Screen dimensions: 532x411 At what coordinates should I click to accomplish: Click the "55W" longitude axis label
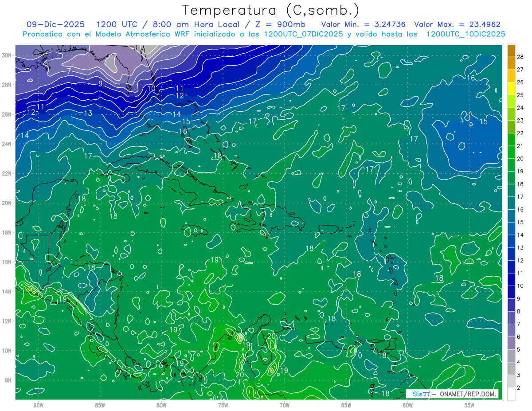click(x=469, y=405)
